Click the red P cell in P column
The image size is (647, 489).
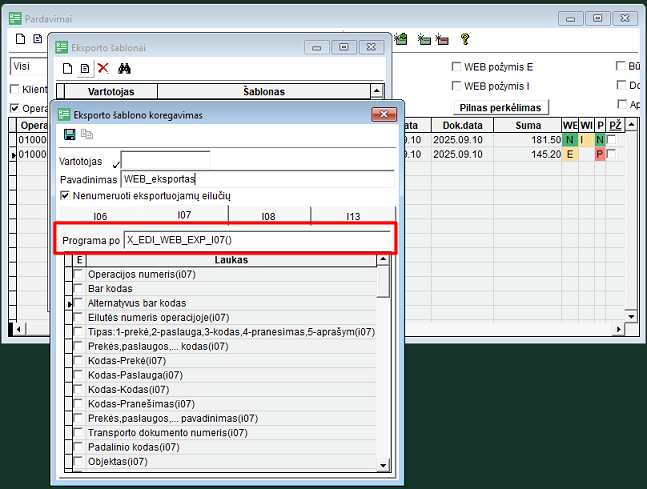click(600, 154)
